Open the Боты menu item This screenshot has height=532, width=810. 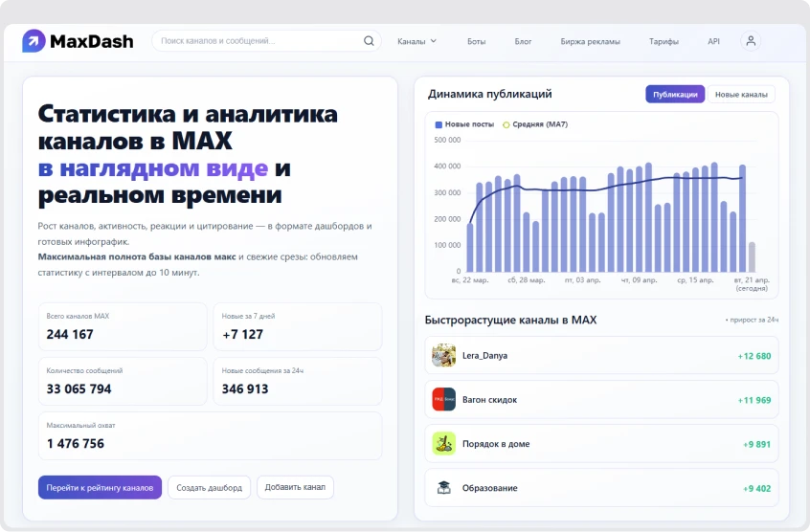point(476,41)
